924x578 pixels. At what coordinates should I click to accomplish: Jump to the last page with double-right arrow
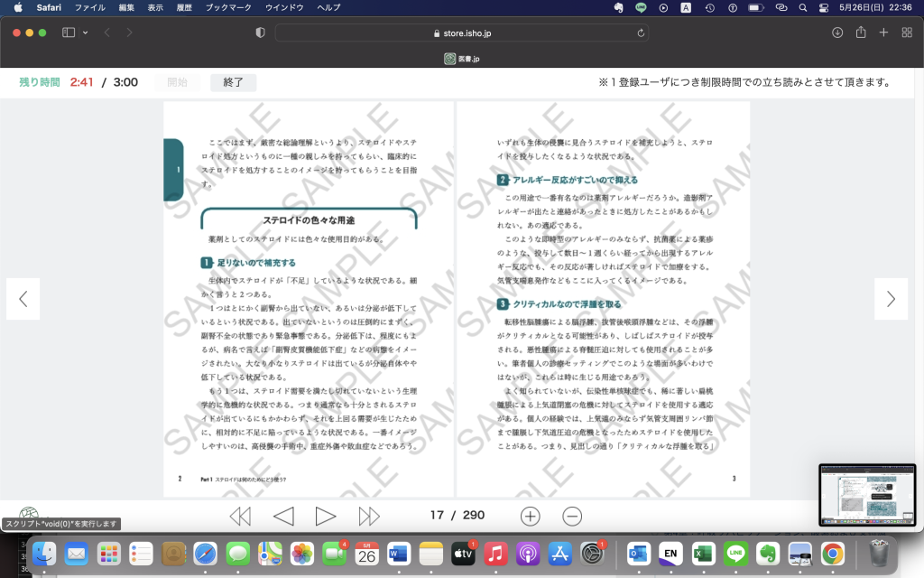369,516
